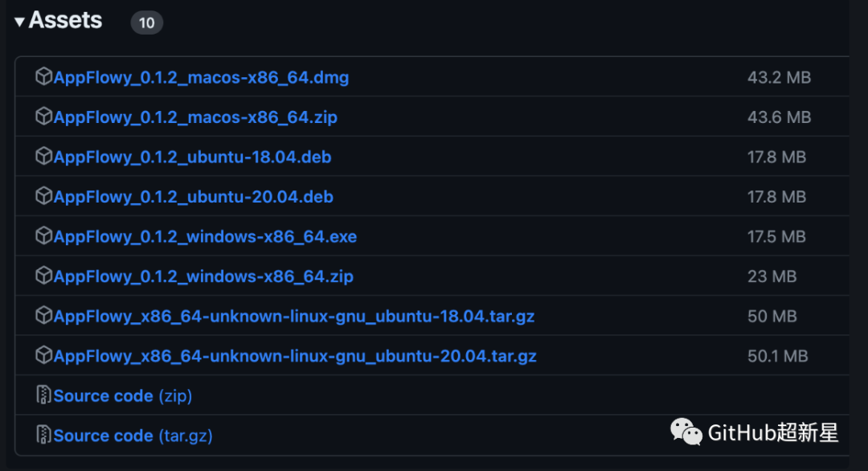Click size 17.8 MB of ubuntu-20.04.deb

pyautogui.click(x=776, y=197)
